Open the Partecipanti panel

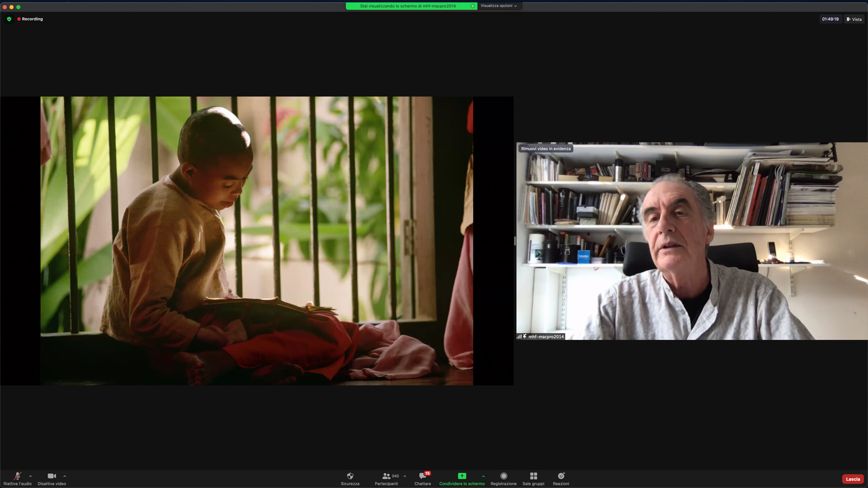click(x=386, y=478)
